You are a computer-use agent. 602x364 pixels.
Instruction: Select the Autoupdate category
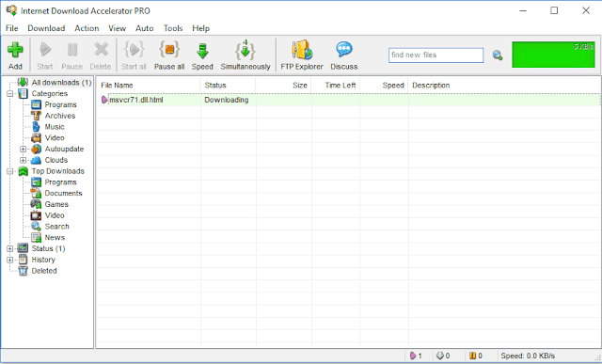[x=64, y=149]
